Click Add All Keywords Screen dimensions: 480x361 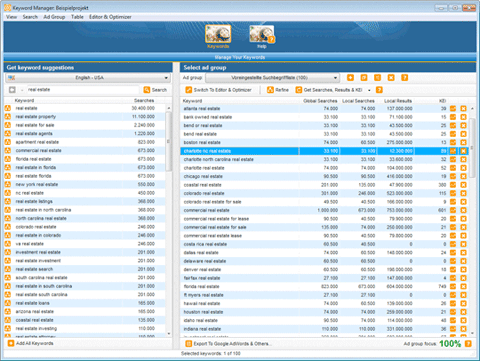tap(31, 343)
